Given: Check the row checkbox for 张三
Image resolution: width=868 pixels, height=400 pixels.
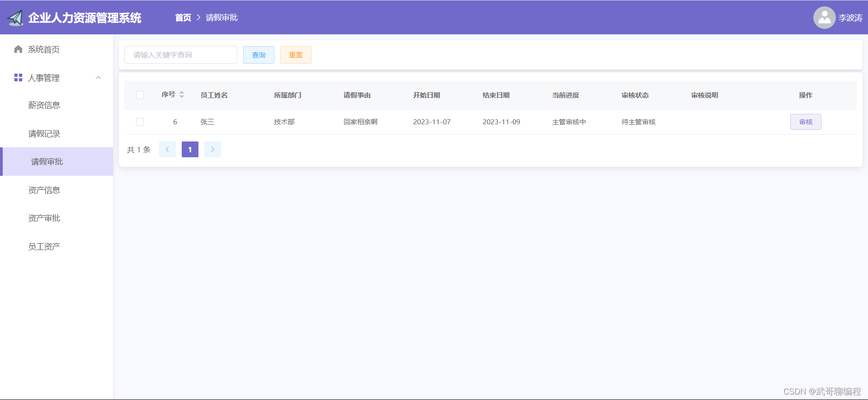Looking at the screenshot, I should click(x=140, y=122).
